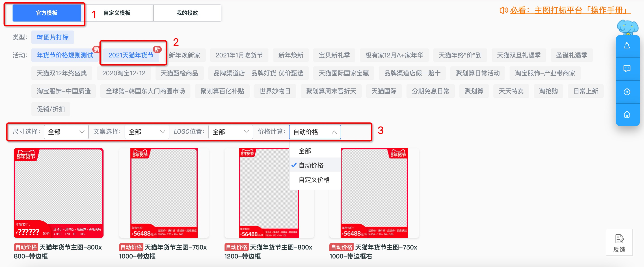Select activity 圣诞礼遇季

(571, 55)
